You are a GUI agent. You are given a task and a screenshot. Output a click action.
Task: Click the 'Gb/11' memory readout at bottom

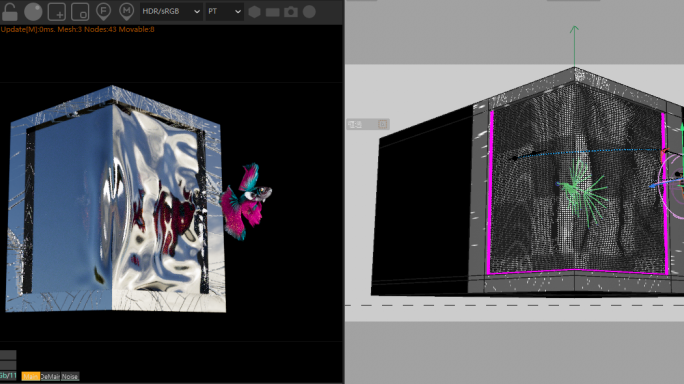point(8,376)
